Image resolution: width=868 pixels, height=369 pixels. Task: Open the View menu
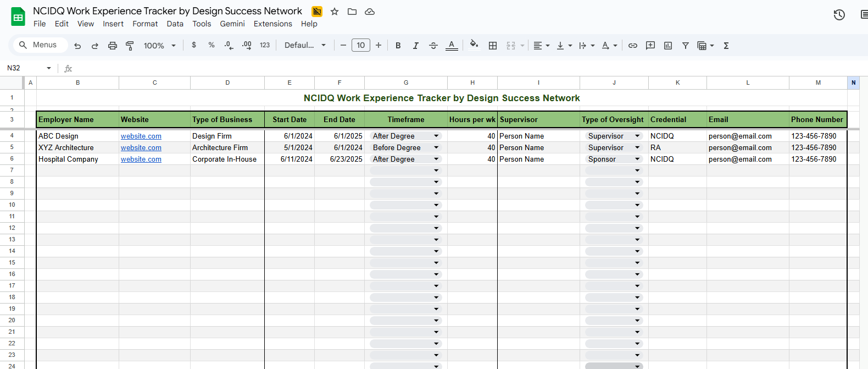pyautogui.click(x=86, y=24)
